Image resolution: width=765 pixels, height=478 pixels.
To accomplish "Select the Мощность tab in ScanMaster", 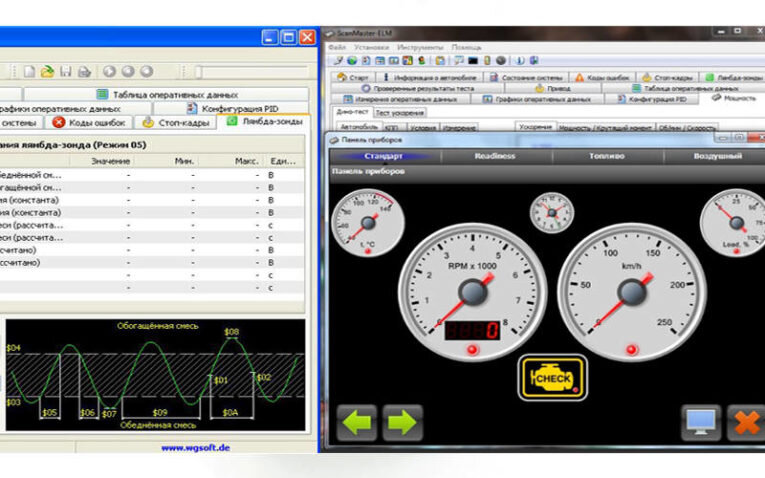I will [733, 98].
